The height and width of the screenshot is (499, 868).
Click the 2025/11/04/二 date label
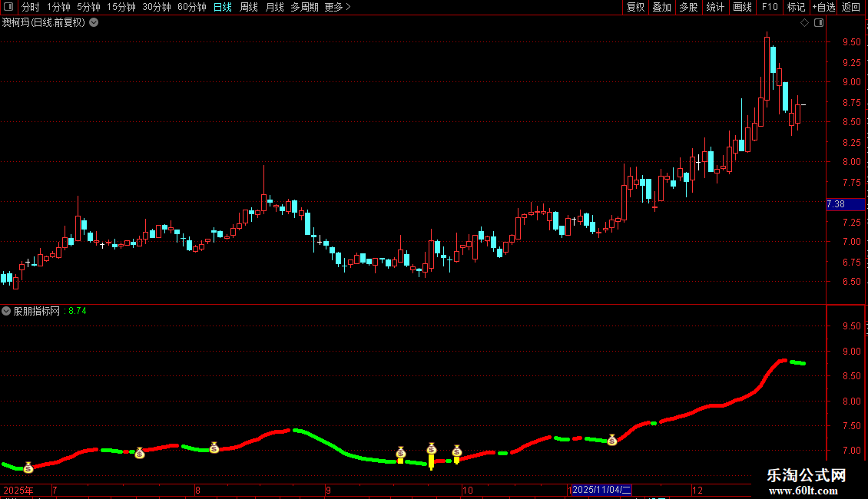pyautogui.click(x=601, y=490)
